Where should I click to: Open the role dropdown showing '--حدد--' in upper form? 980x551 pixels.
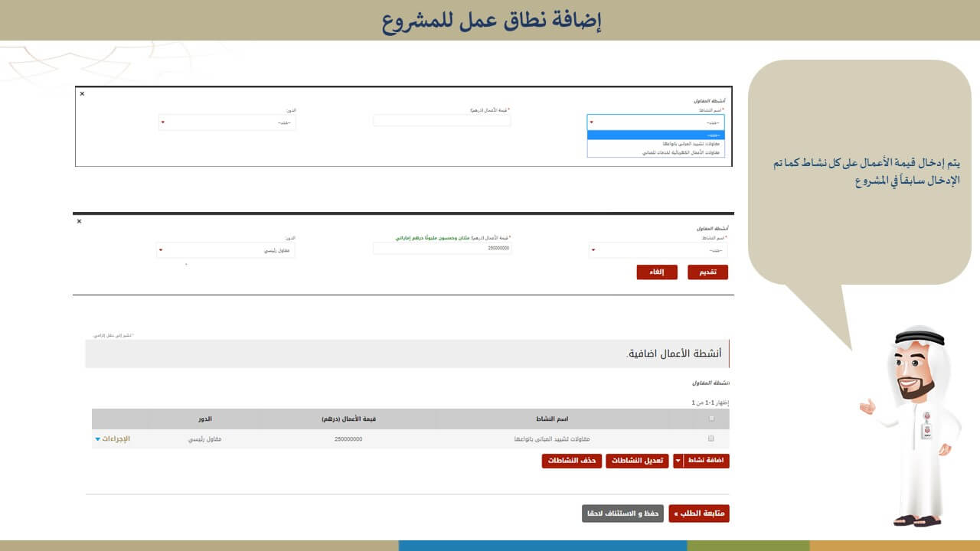pyautogui.click(x=227, y=122)
